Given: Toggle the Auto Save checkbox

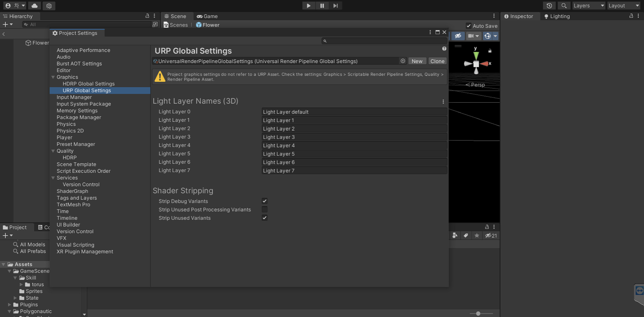Looking at the screenshot, I should coord(469,26).
